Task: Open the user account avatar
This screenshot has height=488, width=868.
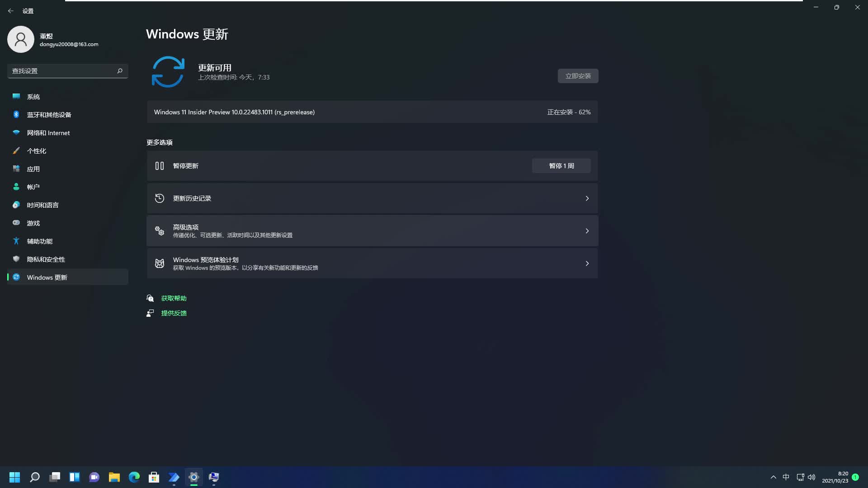Action: point(21,39)
